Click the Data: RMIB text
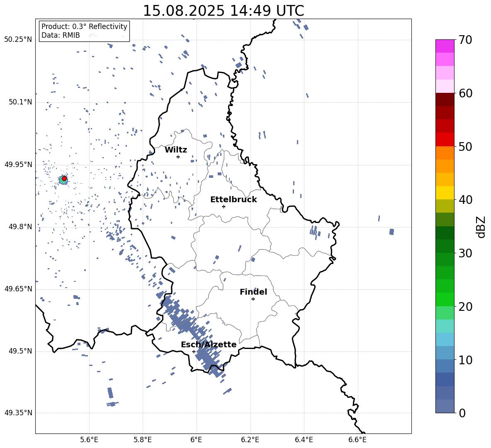The width and height of the screenshot is (491, 448). pyautogui.click(x=61, y=35)
